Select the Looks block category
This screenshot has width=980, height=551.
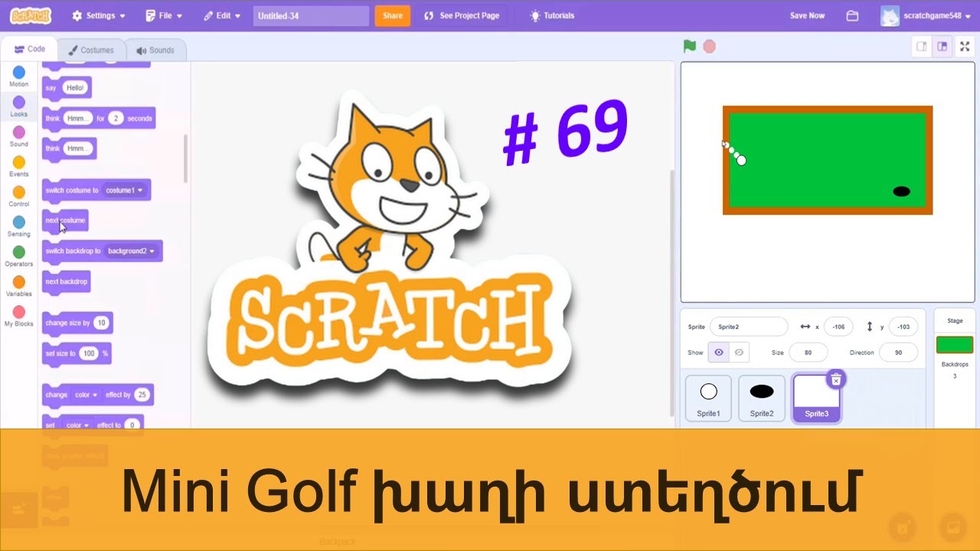(19, 106)
